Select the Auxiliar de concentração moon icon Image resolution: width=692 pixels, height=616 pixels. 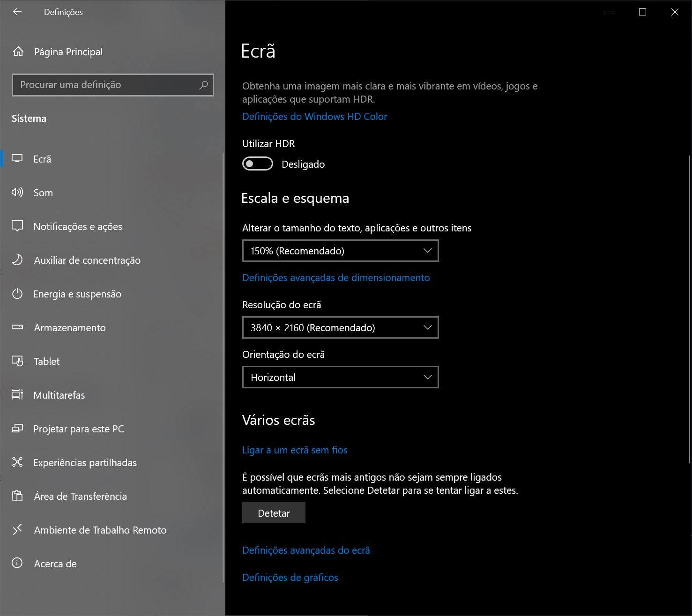tap(17, 260)
